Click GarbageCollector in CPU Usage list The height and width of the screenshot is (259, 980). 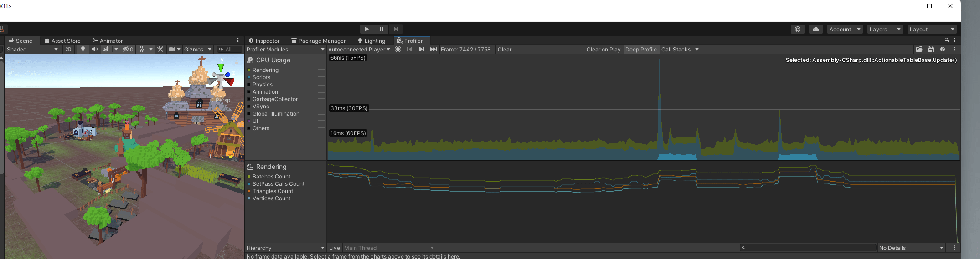[x=275, y=99]
